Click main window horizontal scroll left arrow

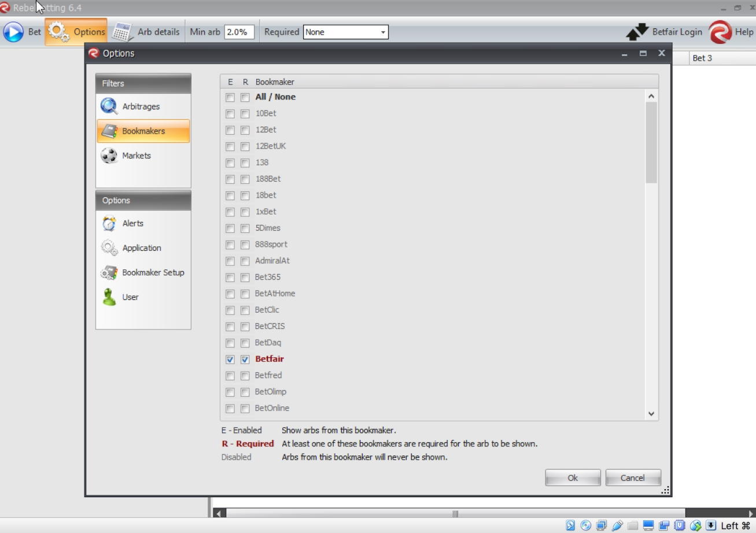[x=219, y=513]
